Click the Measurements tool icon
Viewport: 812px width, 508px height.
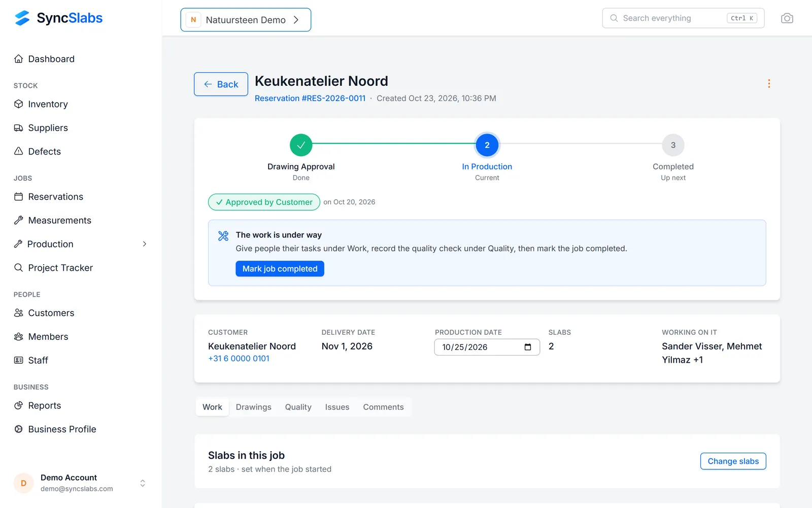[19, 220]
